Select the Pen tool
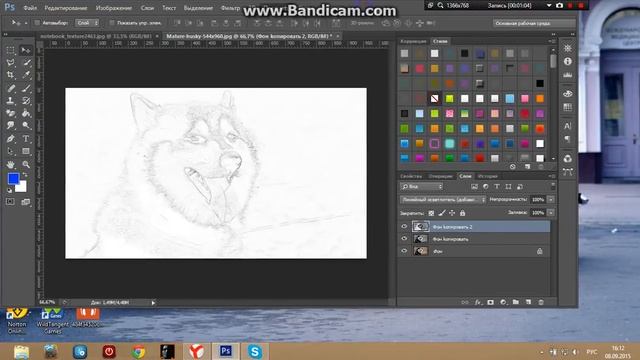 pos(10,139)
